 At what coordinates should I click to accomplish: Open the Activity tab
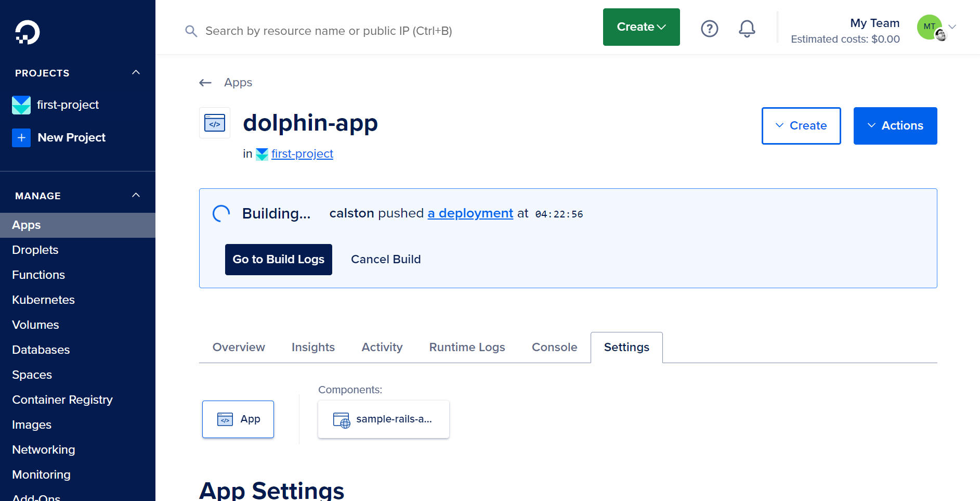pos(382,348)
